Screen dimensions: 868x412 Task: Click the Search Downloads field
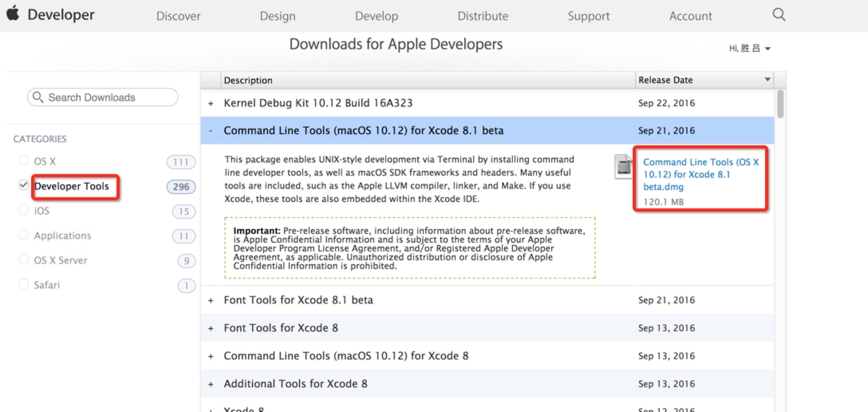pos(103,97)
